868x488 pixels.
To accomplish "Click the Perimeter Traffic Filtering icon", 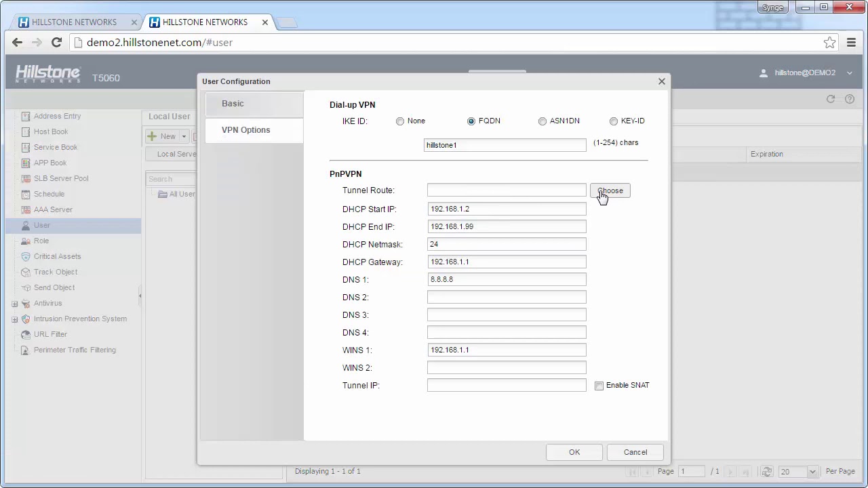I will click(26, 350).
